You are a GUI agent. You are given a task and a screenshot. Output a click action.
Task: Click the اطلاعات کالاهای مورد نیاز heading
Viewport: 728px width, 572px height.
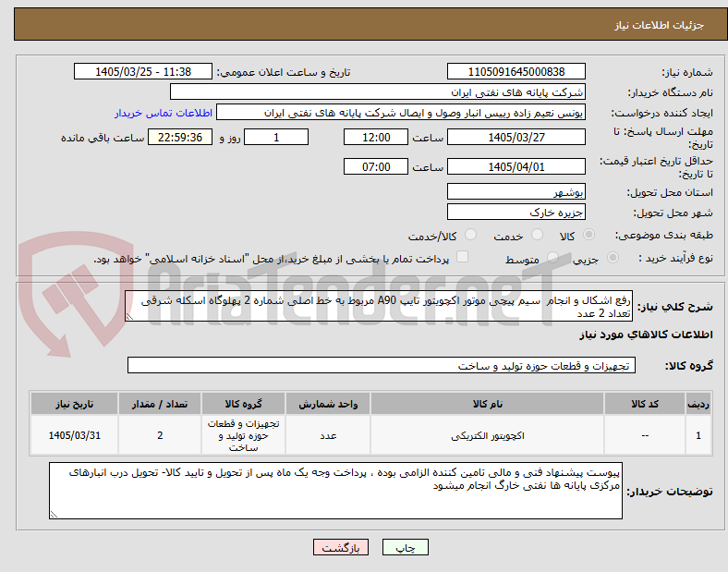646,335
